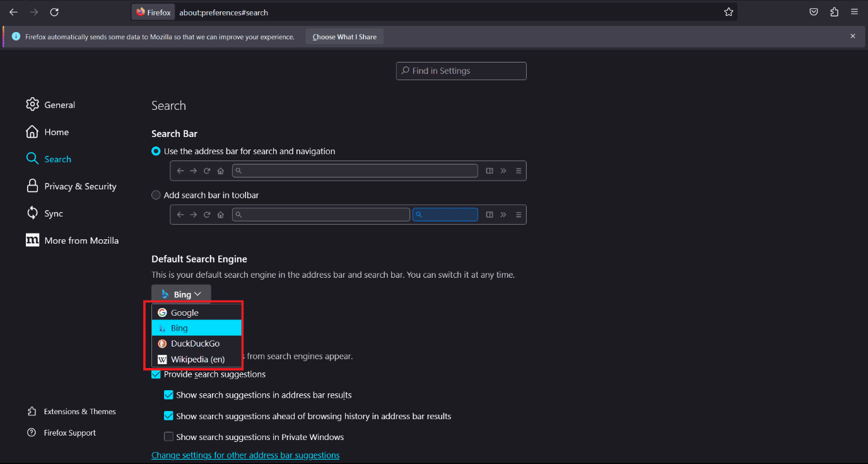Open Privacy & Security settings
The width and height of the screenshot is (868, 464).
coord(71,186)
